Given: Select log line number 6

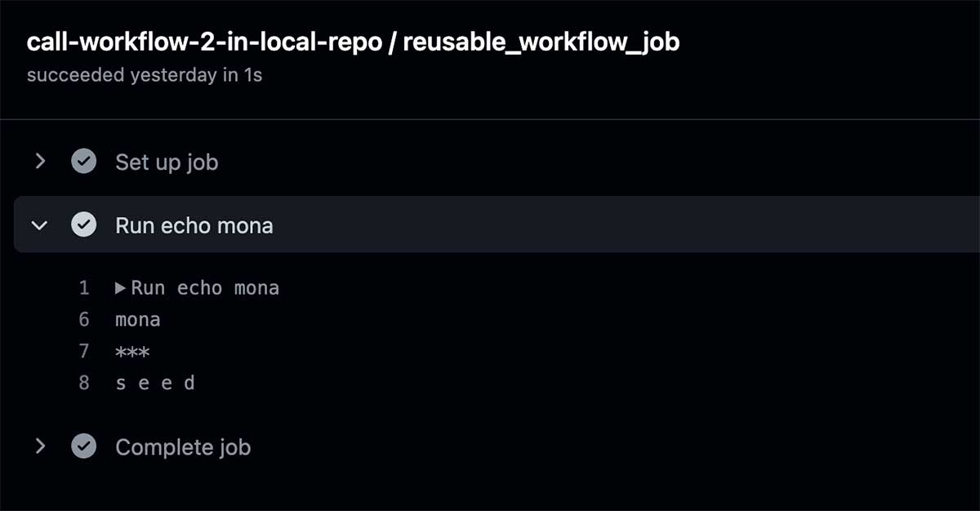Looking at the screenshot, I should click(x=84, y=319).
